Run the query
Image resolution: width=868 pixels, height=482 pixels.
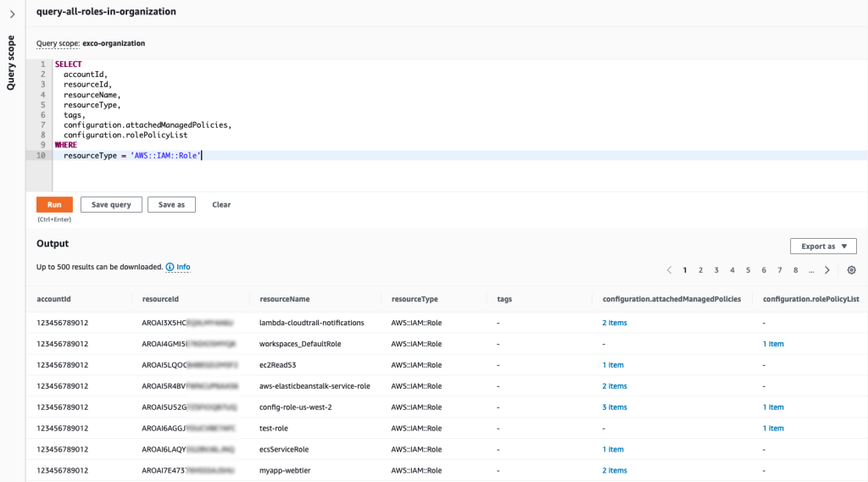point(54,205)
